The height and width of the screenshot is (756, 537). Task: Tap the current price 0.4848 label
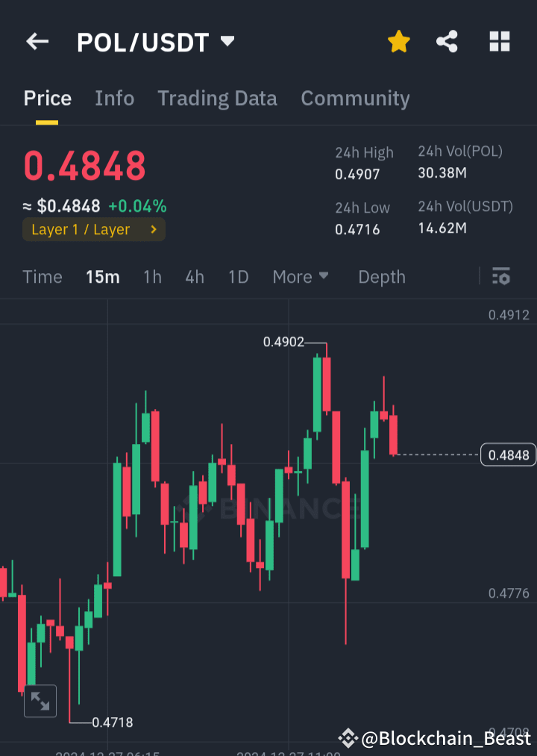pyautogui.click(x=84, y=166)
